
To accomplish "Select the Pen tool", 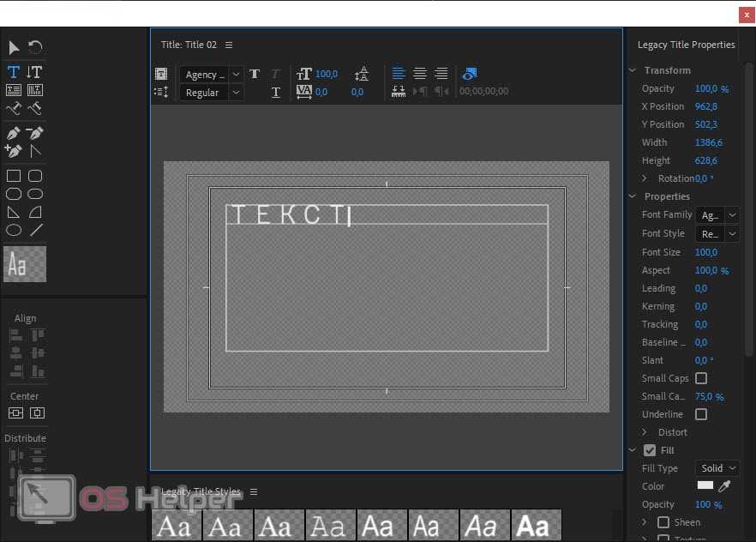I will coord(14,133).
